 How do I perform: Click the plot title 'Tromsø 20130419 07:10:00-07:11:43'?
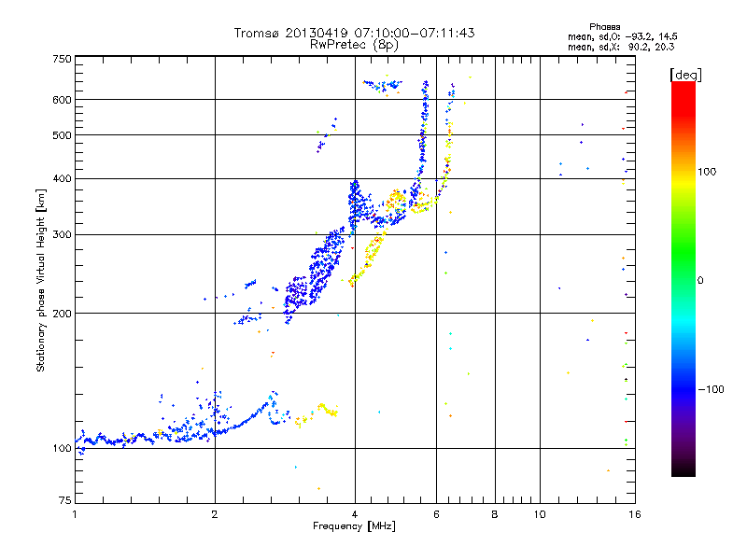click(354, 33)
